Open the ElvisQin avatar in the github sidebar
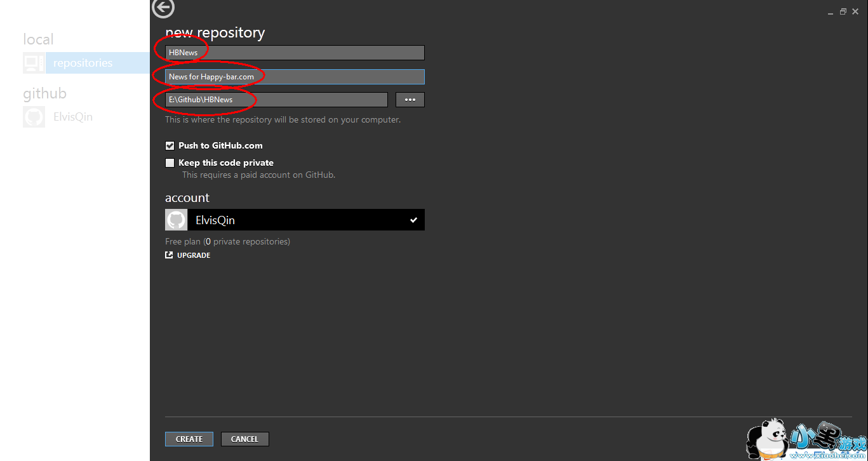Viewport: 868px width, 461px height. [34, 117]
